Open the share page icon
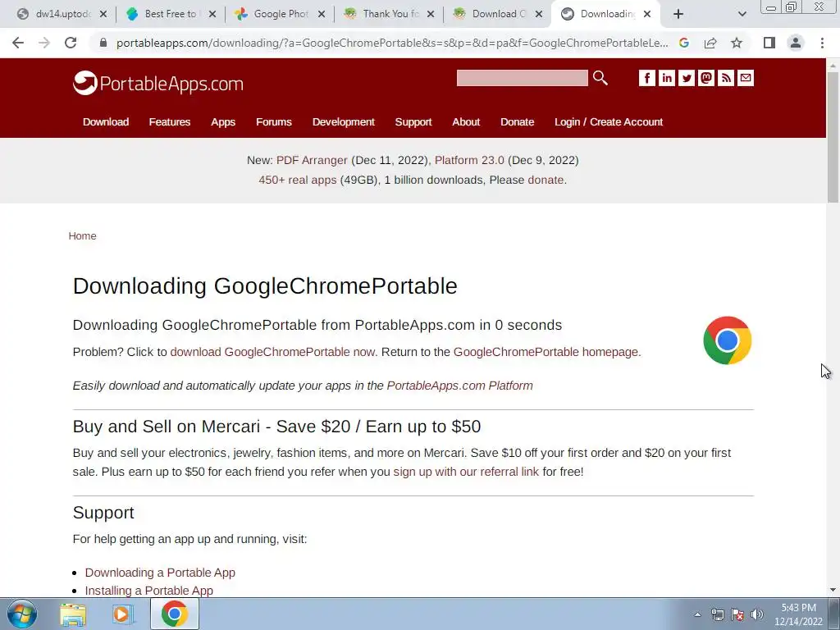840x630 pixels. coord(710,43)
